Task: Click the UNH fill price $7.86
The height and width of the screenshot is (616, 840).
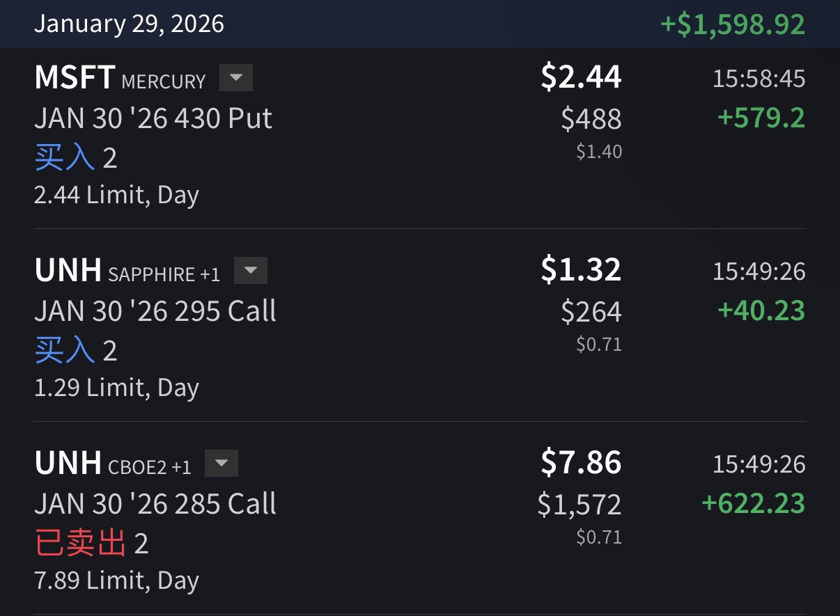Action: click(581, 462)
